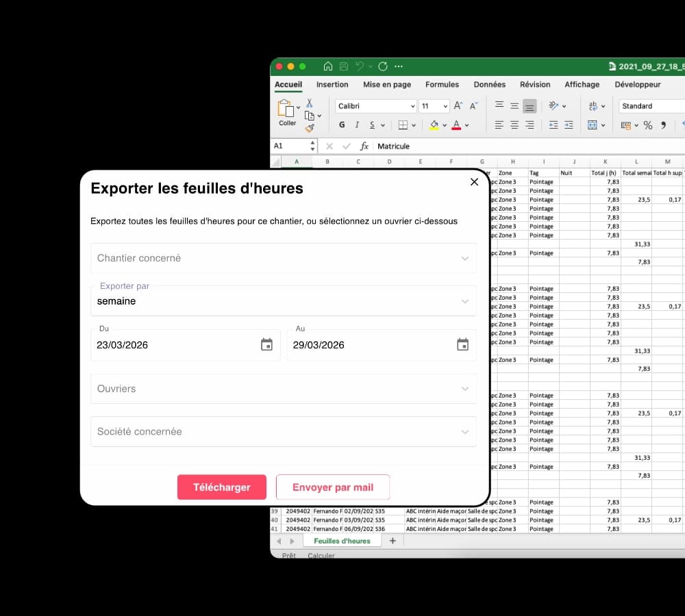Center align text with the alignment icon
The height and width of the screenshot is (616, 685).
coord(514,125)
